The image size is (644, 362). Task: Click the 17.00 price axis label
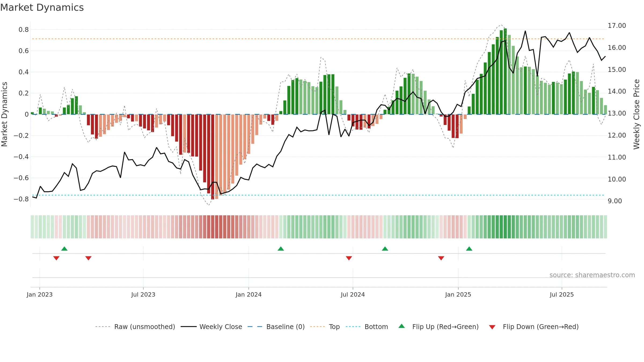tap(617, 26)
